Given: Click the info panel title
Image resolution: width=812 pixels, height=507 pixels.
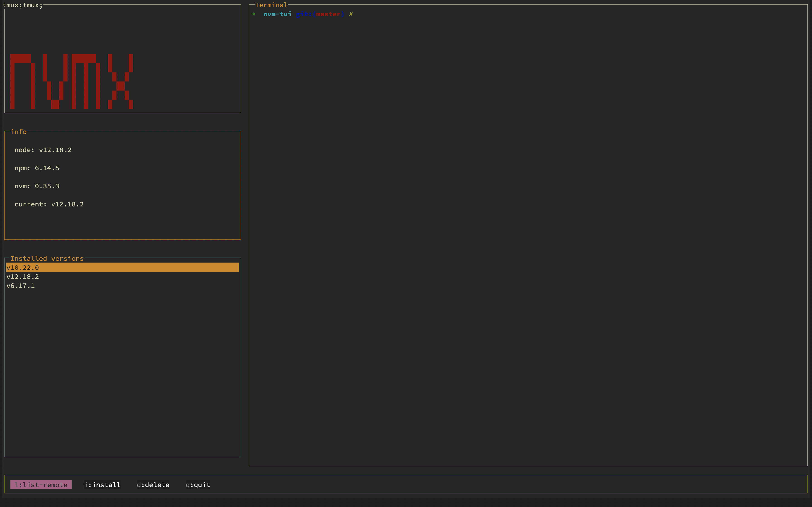Looking at the screenshot, I should click(x=19, y=132).
